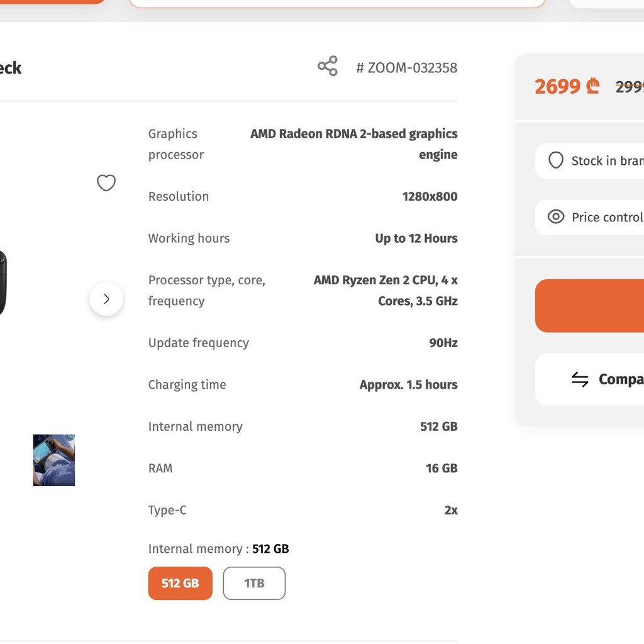
Task: Select the 512 GB memory option
Action: 180,583
